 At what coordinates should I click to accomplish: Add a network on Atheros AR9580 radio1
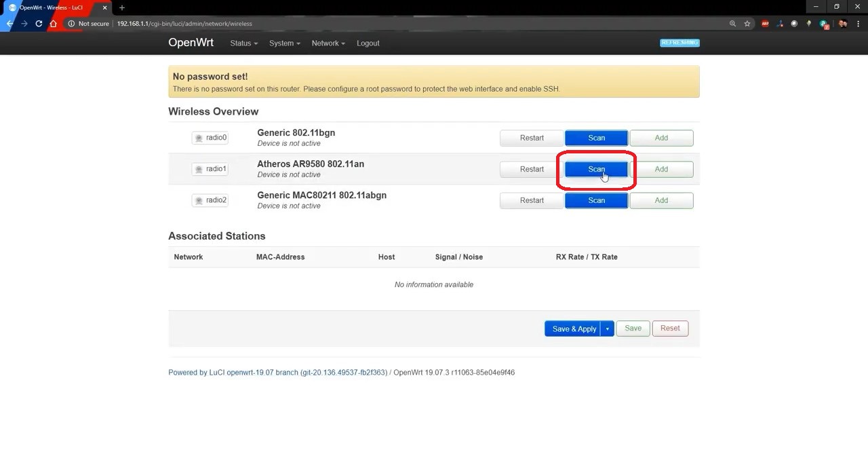point(661,169)
